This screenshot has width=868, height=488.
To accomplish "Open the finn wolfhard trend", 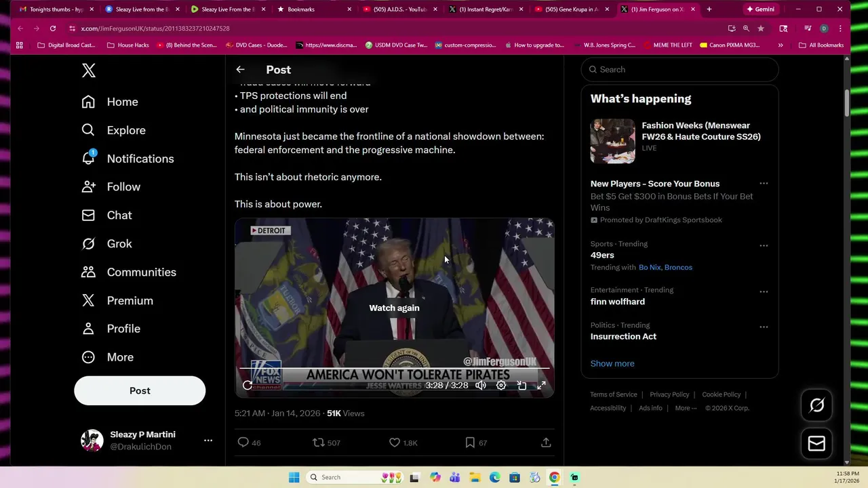I will click(618, 302).
